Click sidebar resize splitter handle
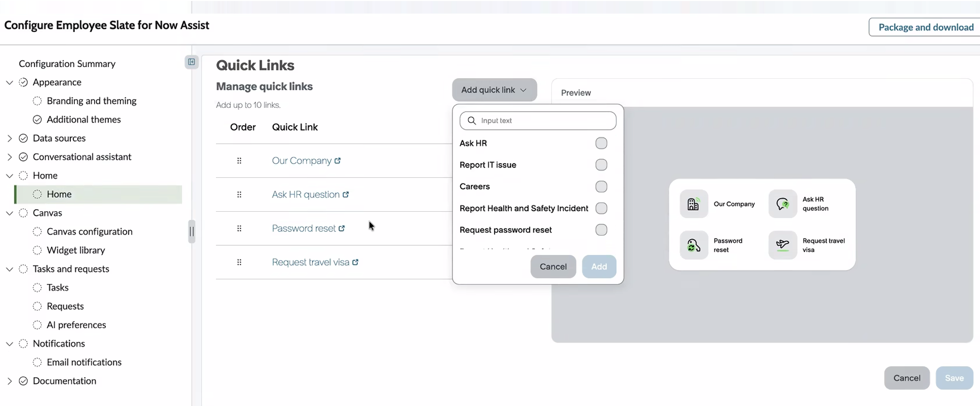This screenshot has height=406, width=980. [x=192, y=231]
